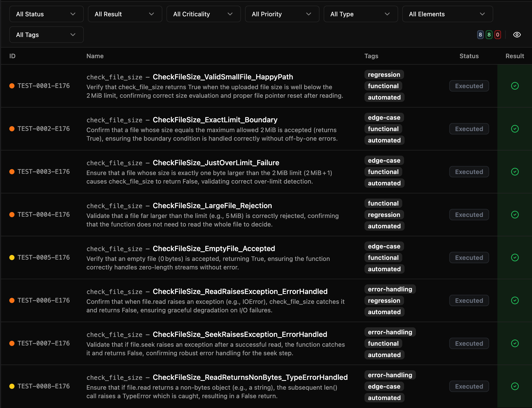Viewport: 532px width, 408px height.
Task: Click regression tag on TEST-0006-E176 row
Action: click(384, 301)
